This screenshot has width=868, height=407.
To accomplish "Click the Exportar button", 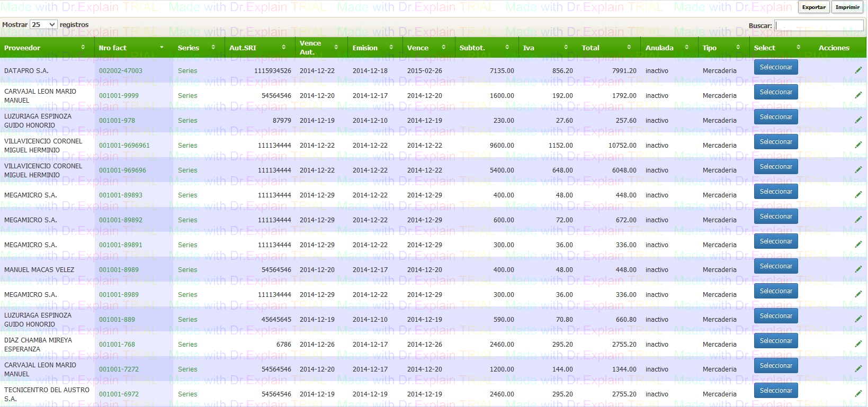I will point(813,7).
